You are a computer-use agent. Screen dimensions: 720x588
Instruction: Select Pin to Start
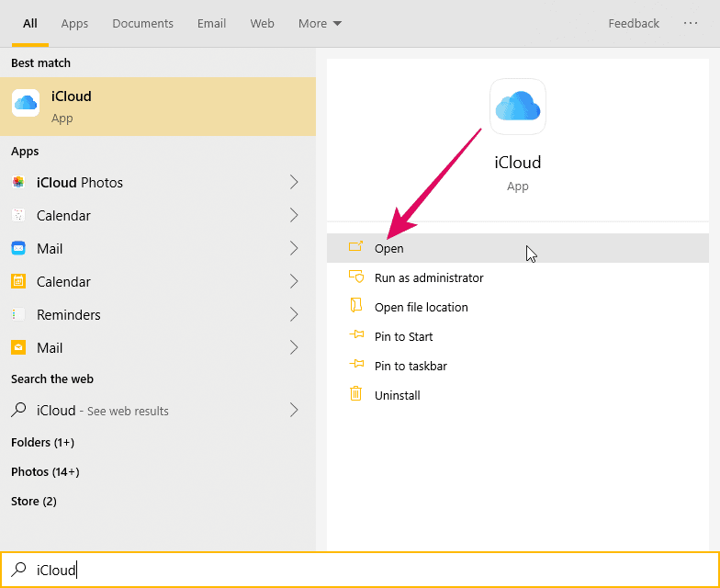pos(518,336)
